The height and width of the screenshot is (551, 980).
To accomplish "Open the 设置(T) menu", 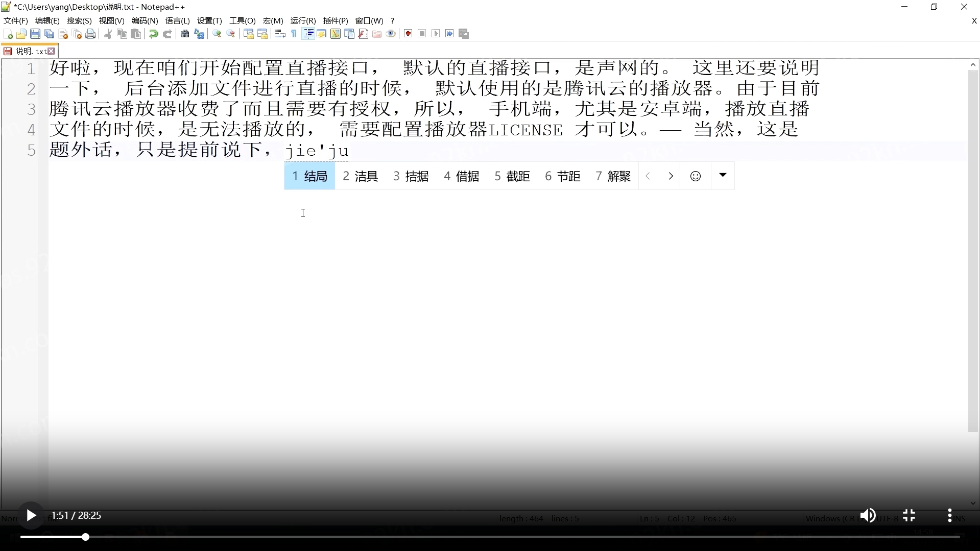I will (x=209, y=20).
